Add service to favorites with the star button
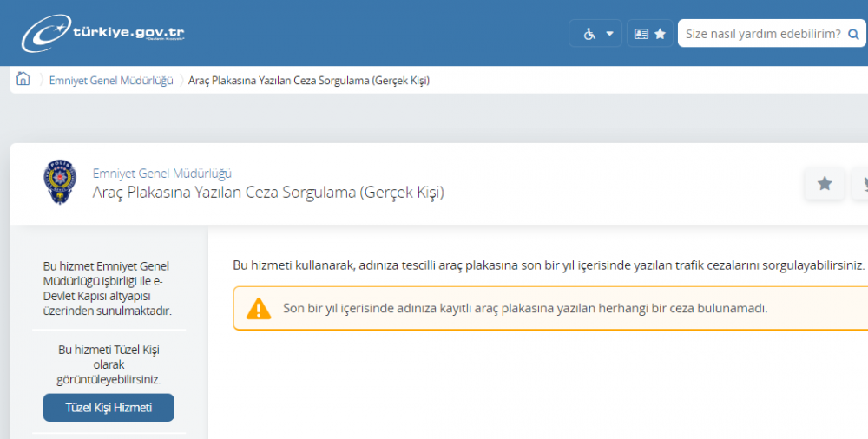Viewport: 868px width, 439px height. (x=825, y=183)
